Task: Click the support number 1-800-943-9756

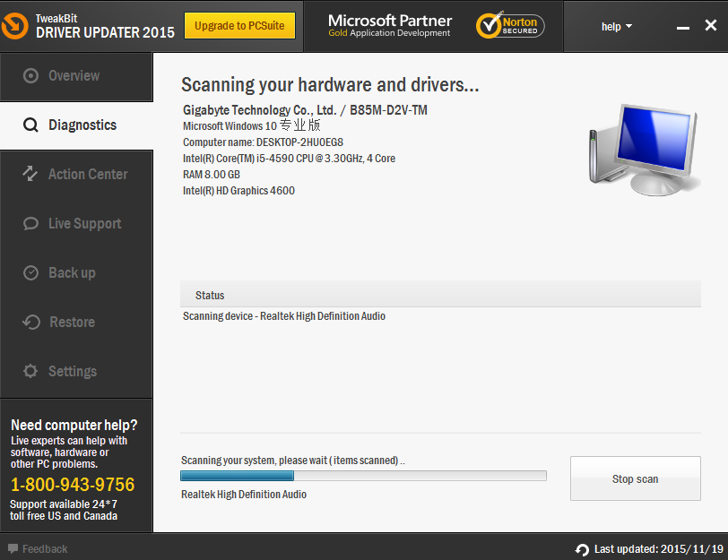Action: [x=73, y=485]
